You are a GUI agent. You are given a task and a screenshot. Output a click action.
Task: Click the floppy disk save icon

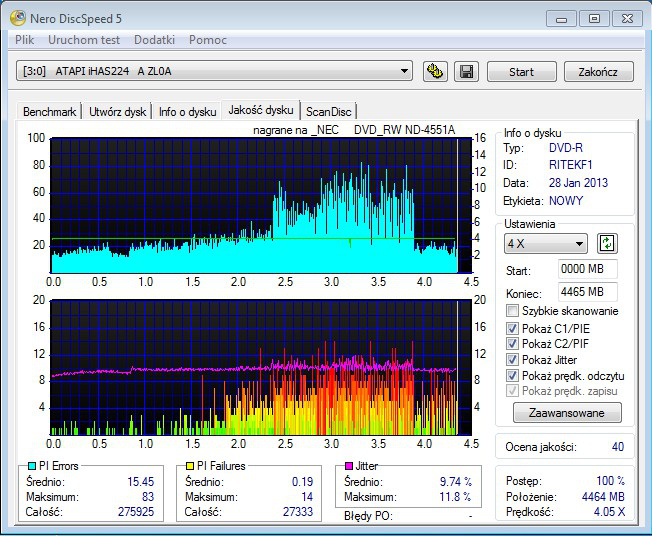click(466, 72)
